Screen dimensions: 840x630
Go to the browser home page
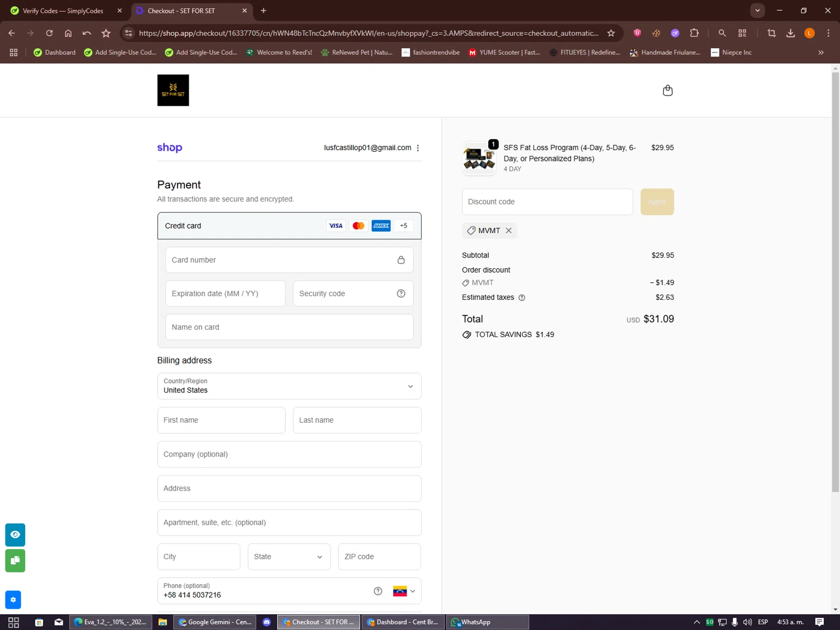(x=68, y=33)
